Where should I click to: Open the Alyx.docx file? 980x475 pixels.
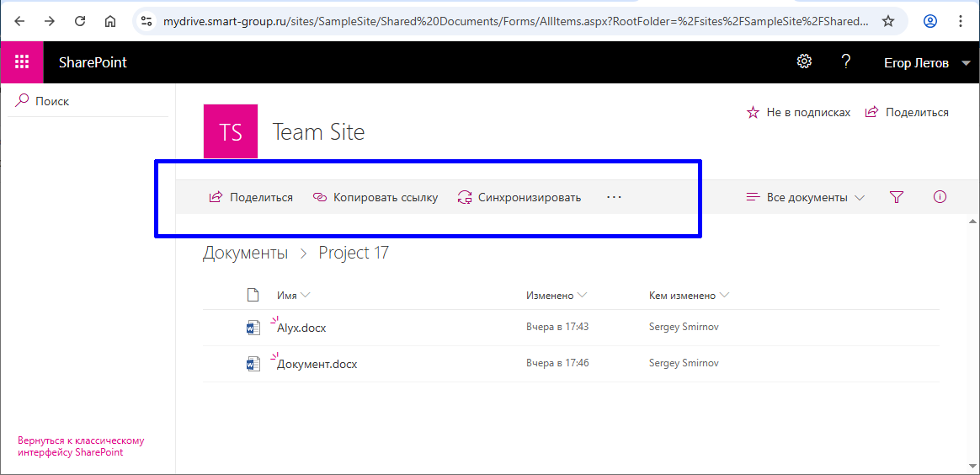pos(301,328)
